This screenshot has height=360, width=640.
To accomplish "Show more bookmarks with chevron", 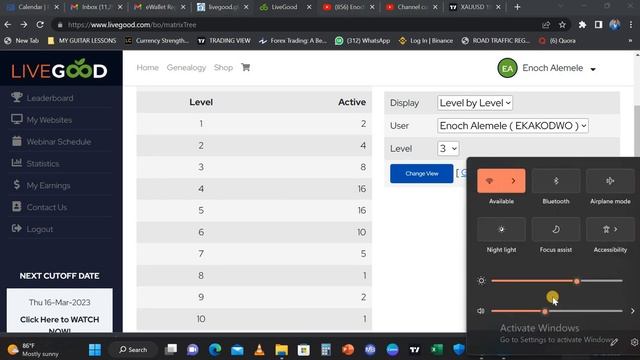I will tap(630, 41).
